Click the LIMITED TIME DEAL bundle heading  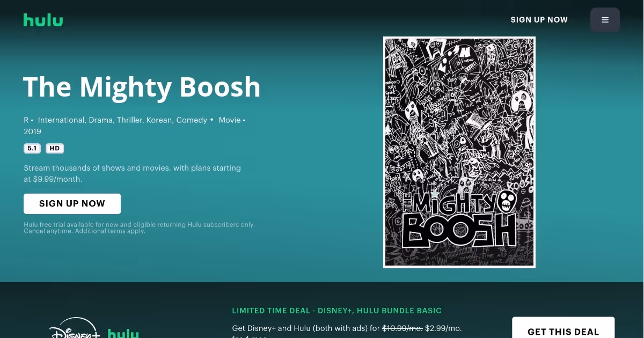(x=337, y=311)
